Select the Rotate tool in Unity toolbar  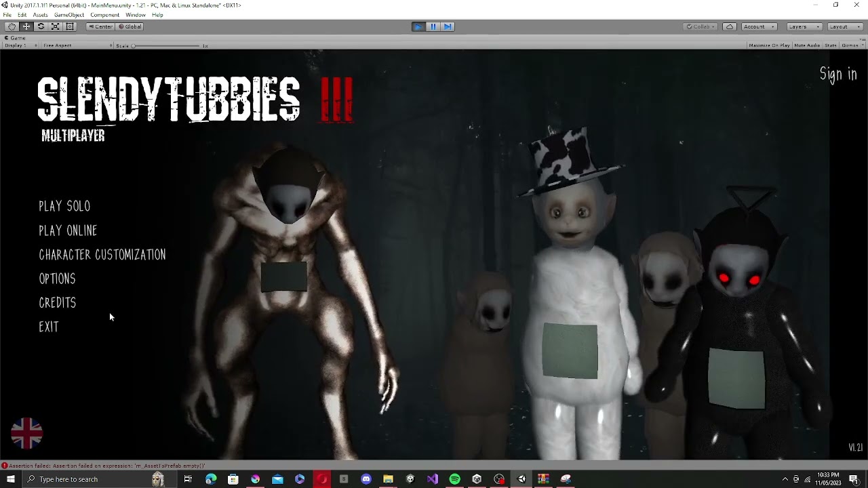[x=41, y=26]
